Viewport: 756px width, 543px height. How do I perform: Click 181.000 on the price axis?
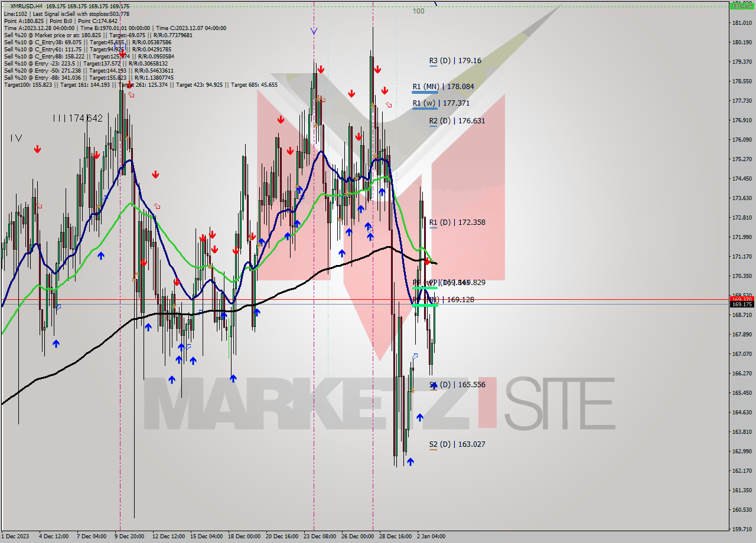pos(741,22)
